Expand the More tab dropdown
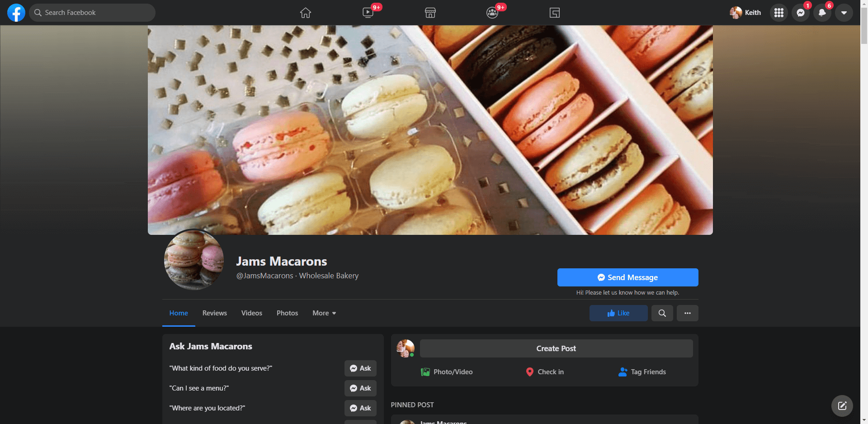 (x=324, y=313)
